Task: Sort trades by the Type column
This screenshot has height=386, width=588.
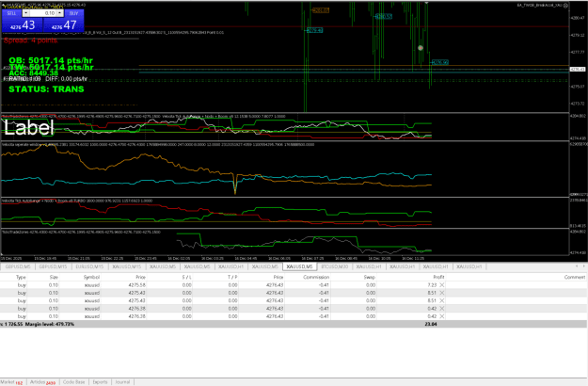Action: 21,277
